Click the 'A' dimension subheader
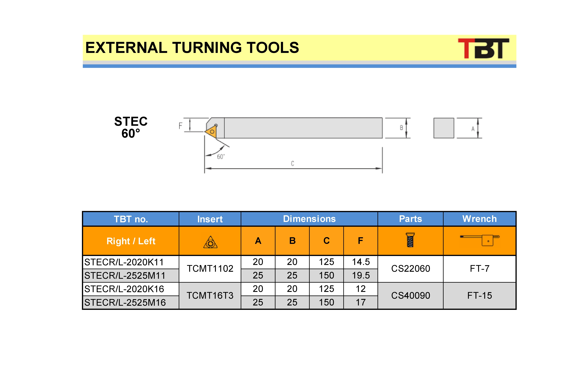Screen dimensions: 588x365 pos(258,241)
